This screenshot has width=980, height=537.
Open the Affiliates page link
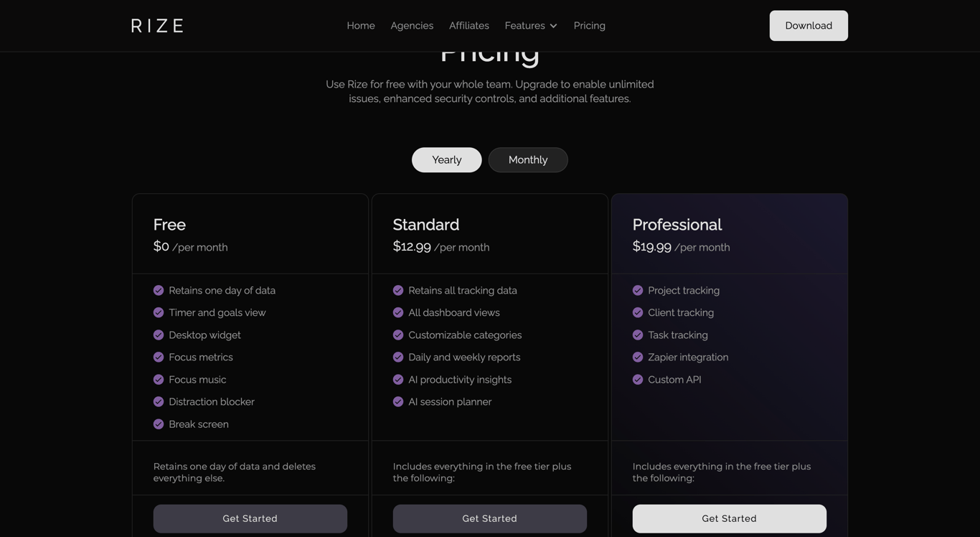click(x=468, y=24)
